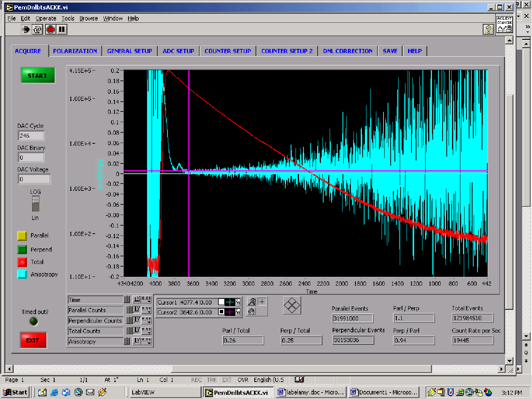Click the red Total plot color swatch
Image resolution: width=532 pixels, height=399 pixels.
pos(22,262)
